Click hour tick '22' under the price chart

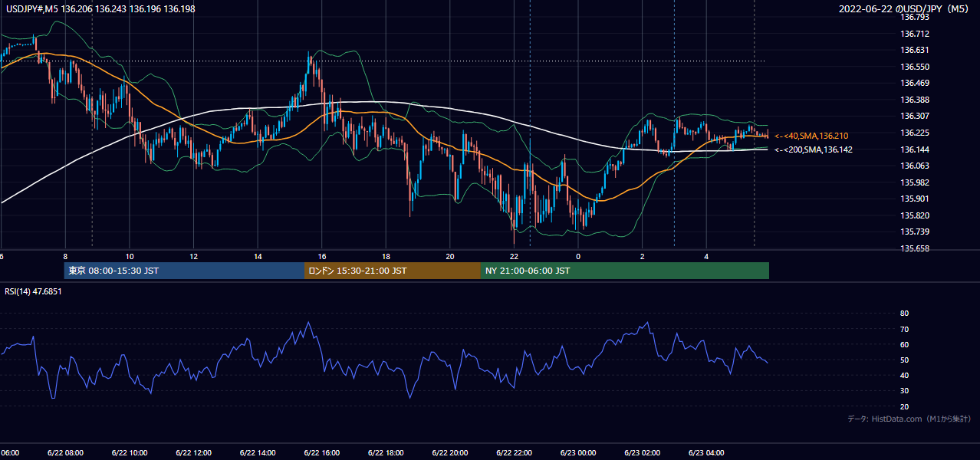tap(514, 257)
